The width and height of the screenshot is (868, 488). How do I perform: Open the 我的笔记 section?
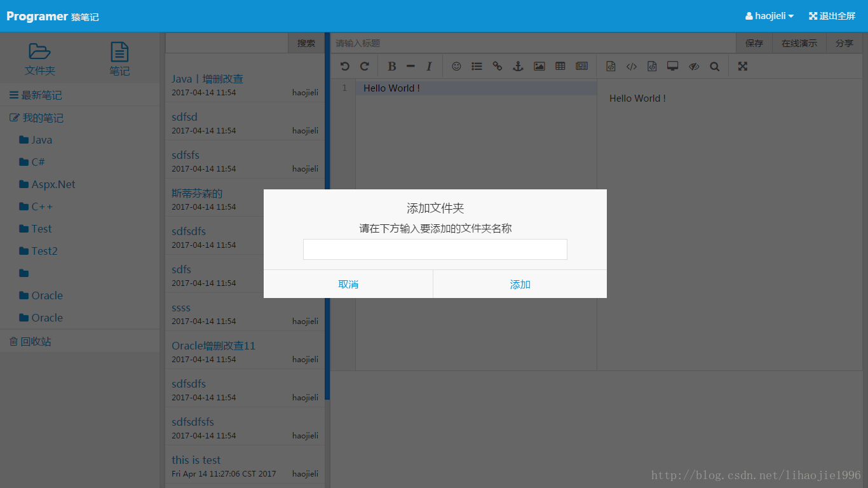pos(79,118)
